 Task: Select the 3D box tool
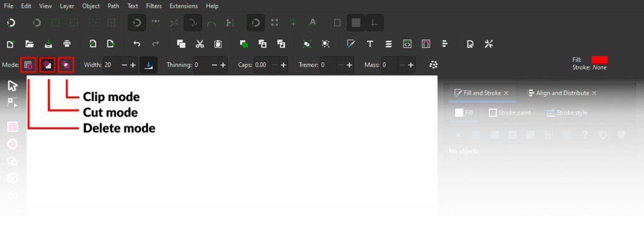pos(13,178)
